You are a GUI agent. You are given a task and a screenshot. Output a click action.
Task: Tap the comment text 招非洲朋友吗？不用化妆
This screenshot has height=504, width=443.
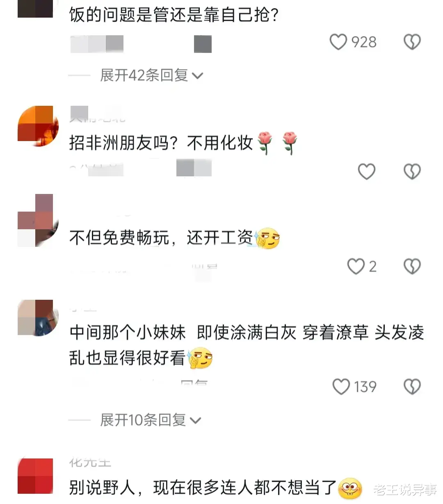click(161, 143)
